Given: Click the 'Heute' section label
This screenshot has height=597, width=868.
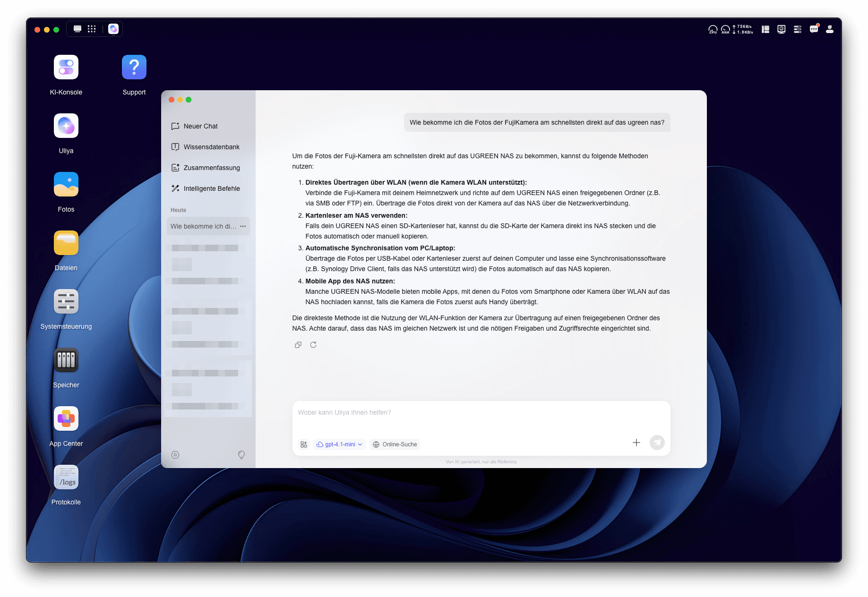Looking at the screenshot, I should [179, 210].
